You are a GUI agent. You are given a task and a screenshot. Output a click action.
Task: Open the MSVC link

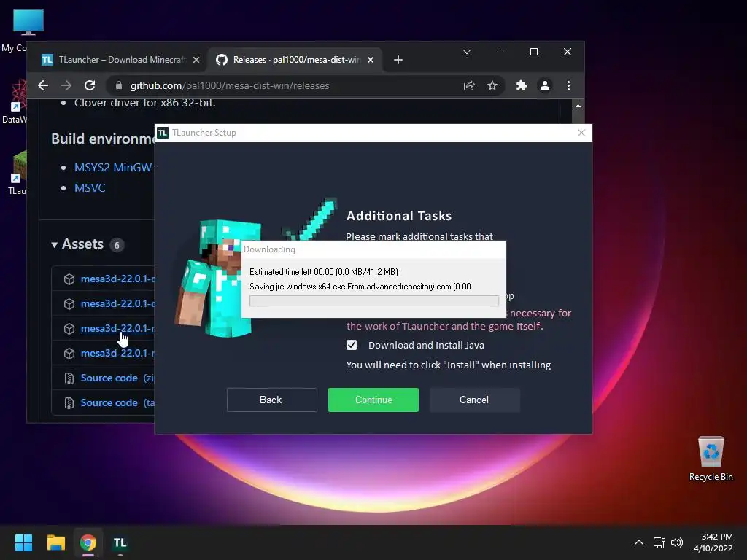click(90, 188)
